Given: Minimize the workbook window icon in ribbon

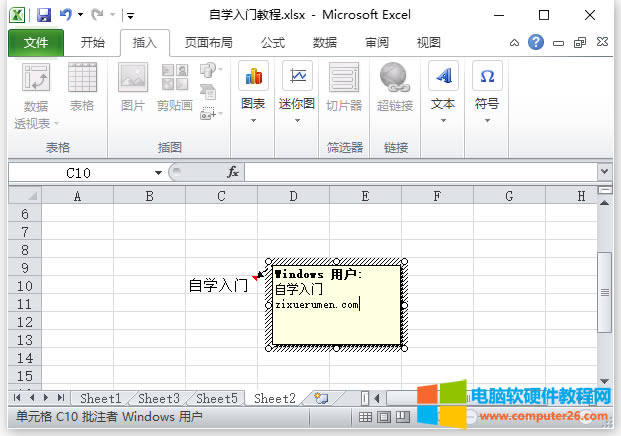Looking at the screenshot, I should [558, 43].
